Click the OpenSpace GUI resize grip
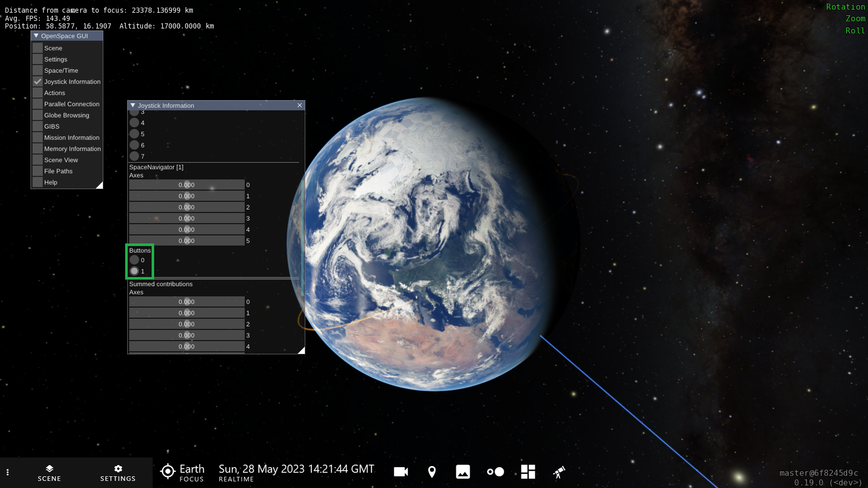 pos(99,185)
